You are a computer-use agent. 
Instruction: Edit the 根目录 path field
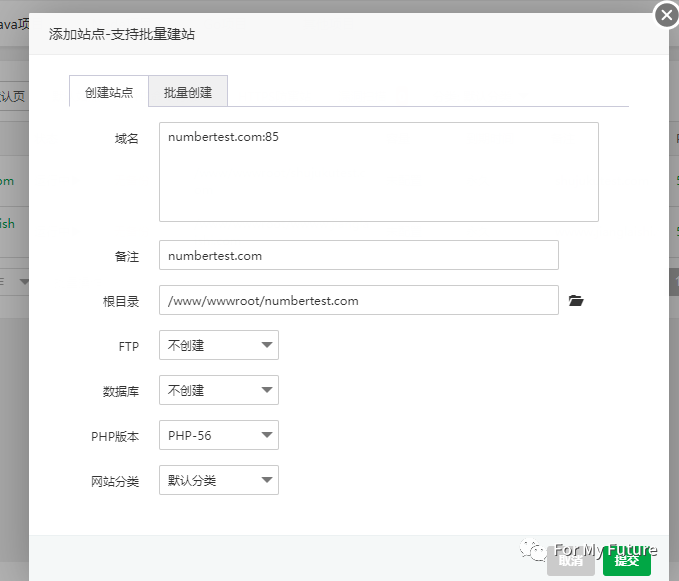click(x=359, y=300)
